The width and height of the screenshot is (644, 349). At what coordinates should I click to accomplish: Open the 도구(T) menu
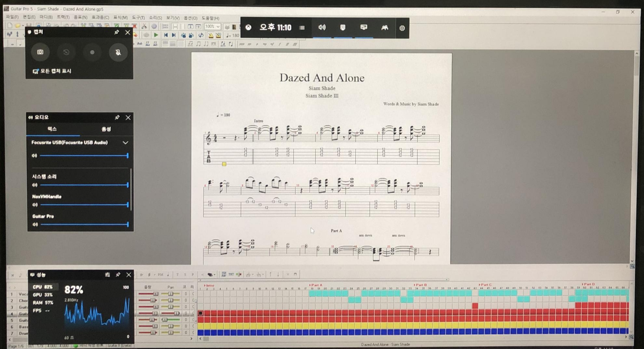[x=138, y=18]
